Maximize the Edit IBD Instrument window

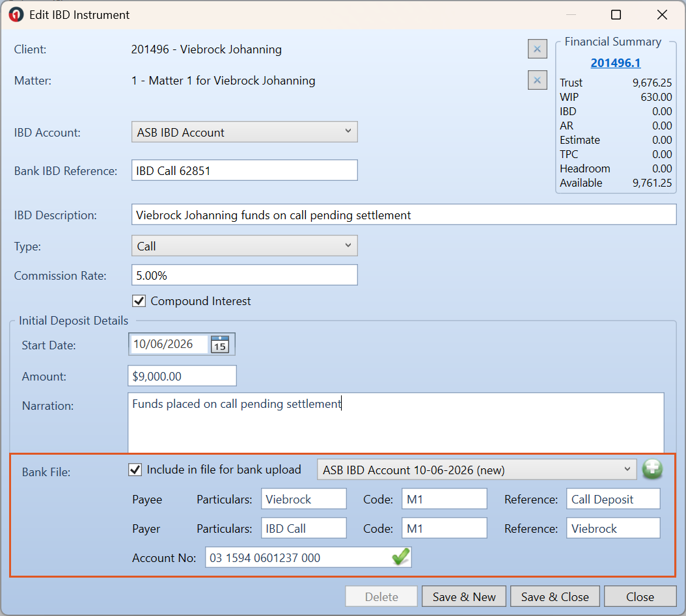click(616, 15)
